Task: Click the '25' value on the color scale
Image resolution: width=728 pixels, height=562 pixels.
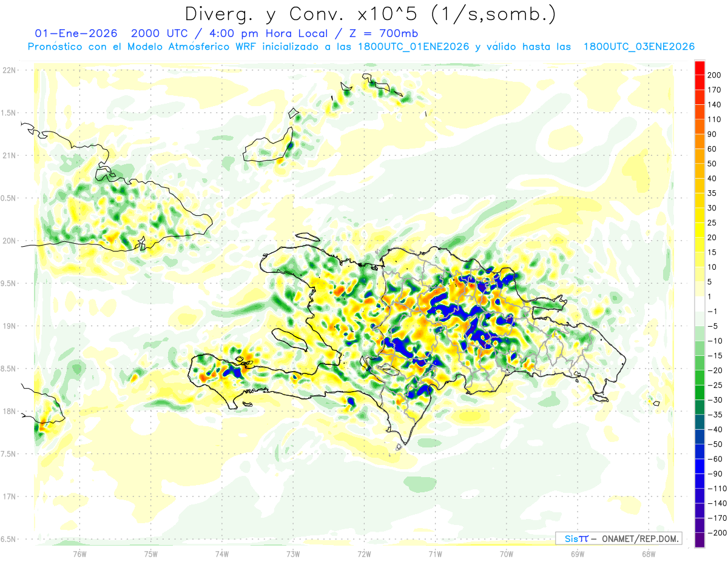Action: click(x=713, y=223)
